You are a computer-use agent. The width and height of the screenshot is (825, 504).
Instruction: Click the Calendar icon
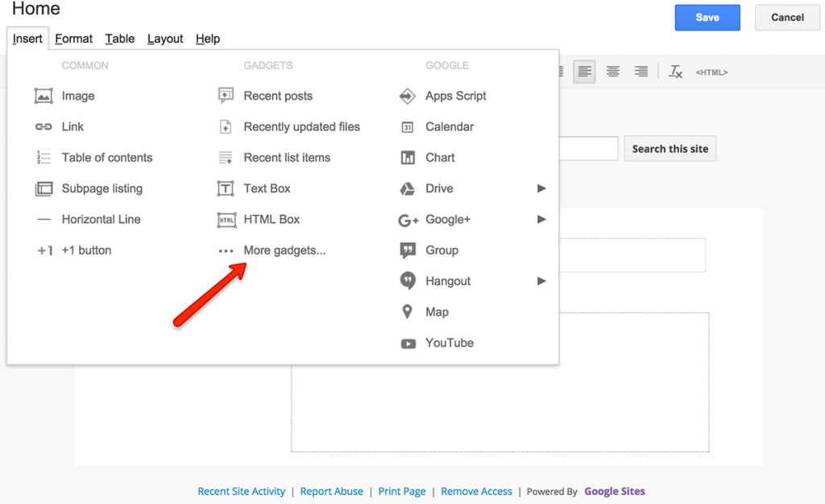408,127
